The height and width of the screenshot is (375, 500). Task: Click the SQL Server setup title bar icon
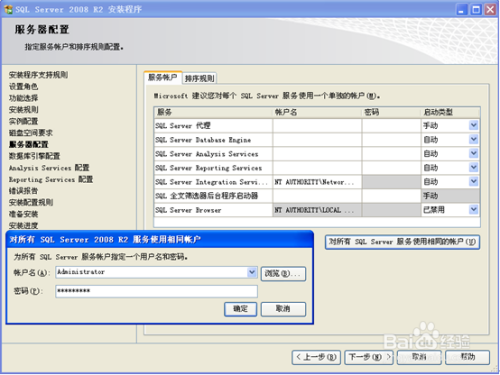click(x=8, y=9)
